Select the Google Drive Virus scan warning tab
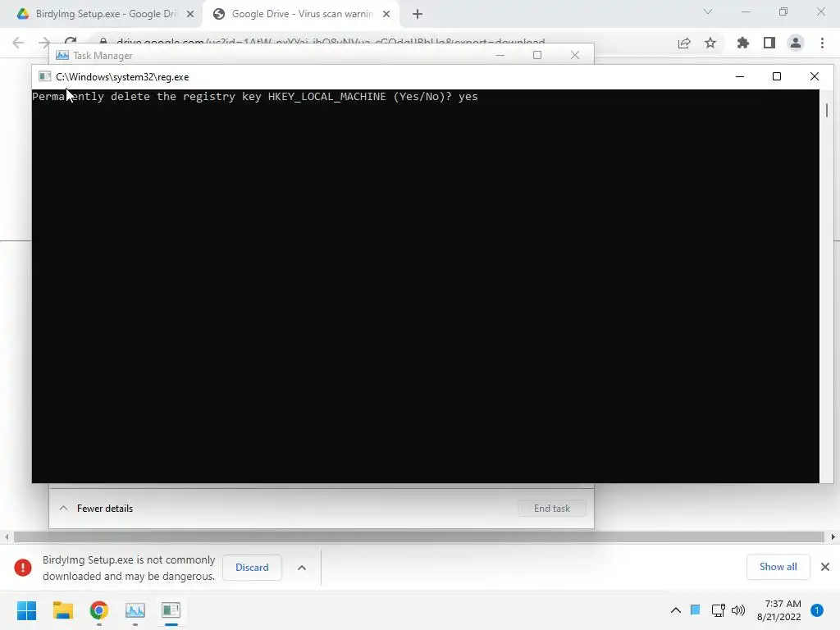Viewport: 840px width, 630px height. [300, 14]
